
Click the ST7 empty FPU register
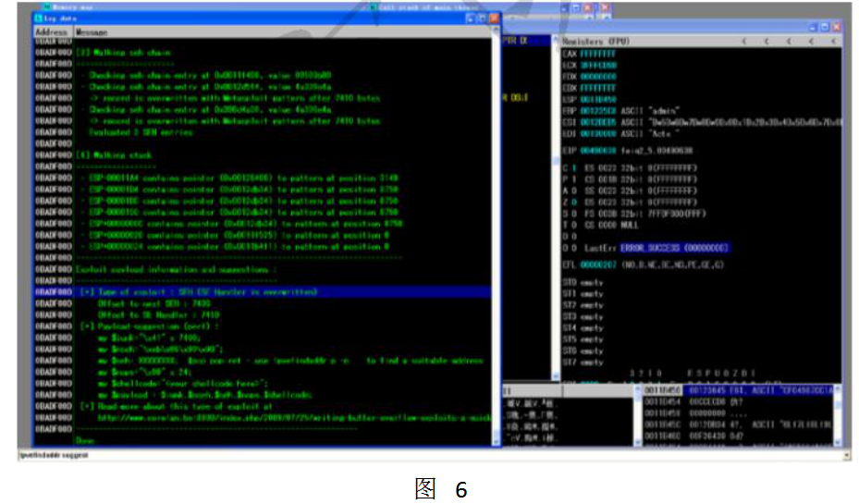[583, 363]
